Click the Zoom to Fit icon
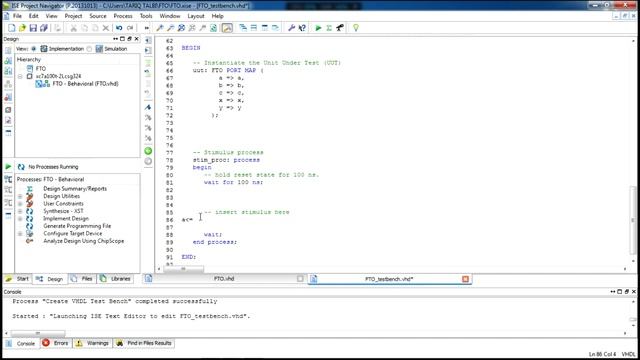This screenshot has width=640, height=360. (181, 28)
